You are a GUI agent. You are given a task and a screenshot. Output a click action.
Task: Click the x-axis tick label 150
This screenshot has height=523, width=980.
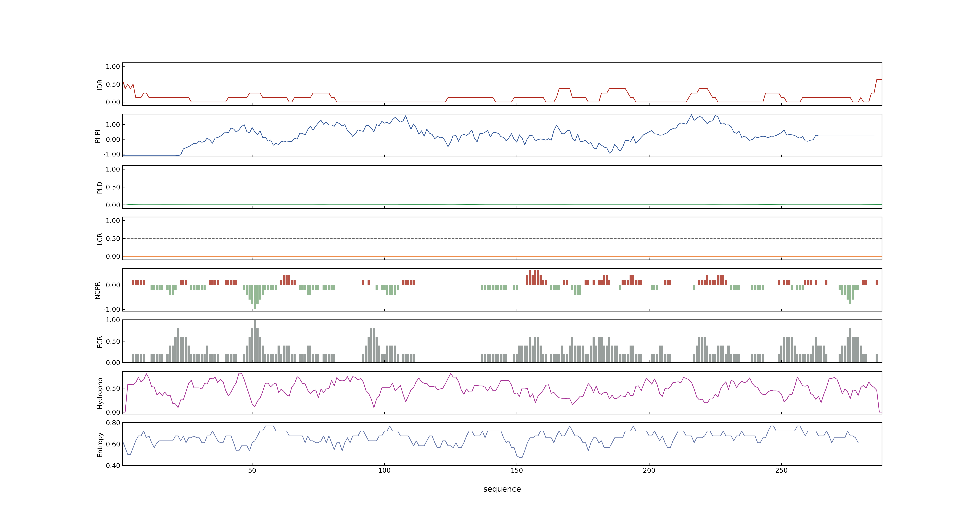pos(517,470)
